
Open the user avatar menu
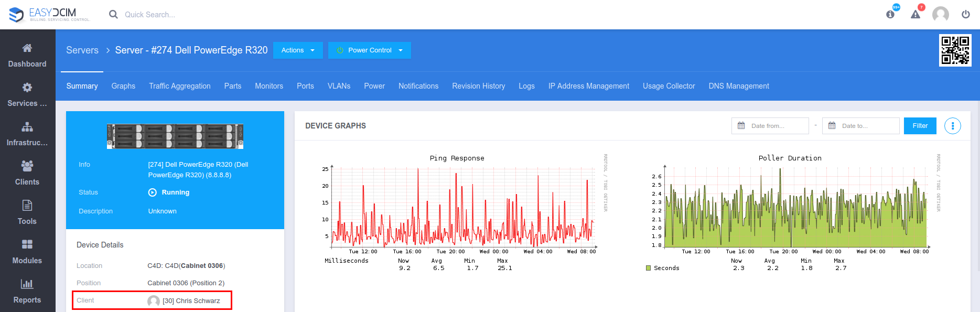click(941, 14)
